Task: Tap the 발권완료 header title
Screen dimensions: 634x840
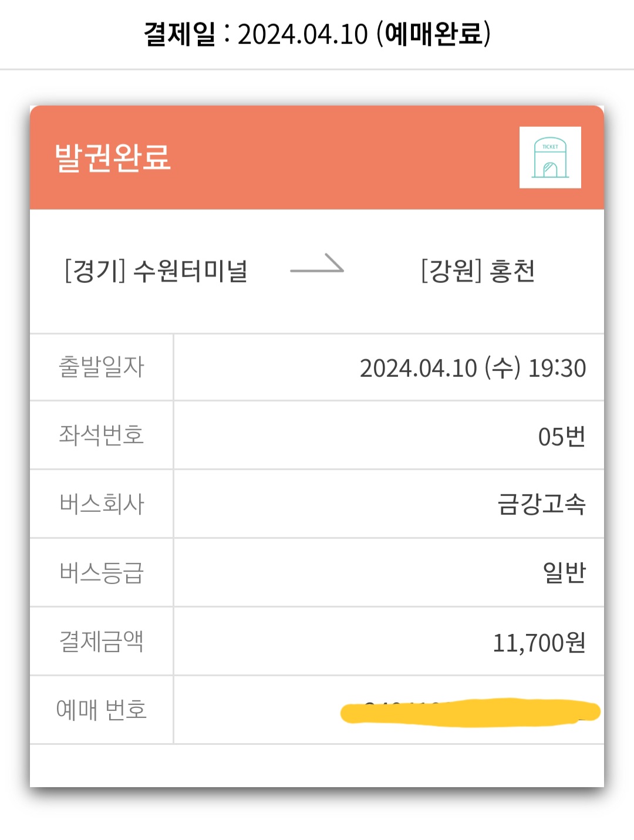Action: (x=113, y=157)
